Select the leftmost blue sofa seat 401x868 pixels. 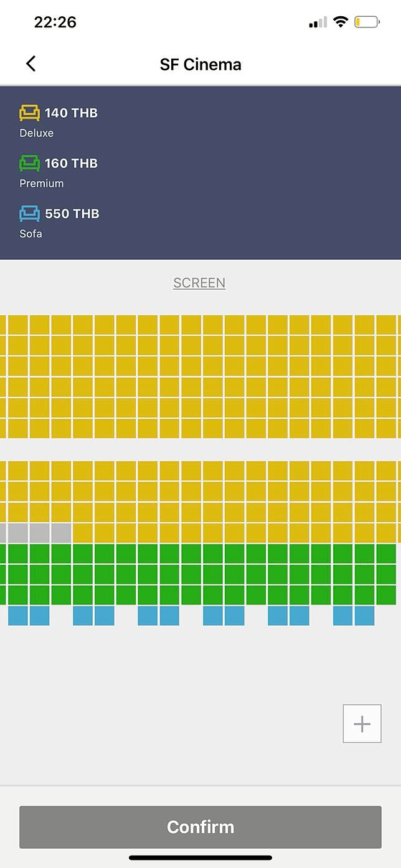point(17,616)
